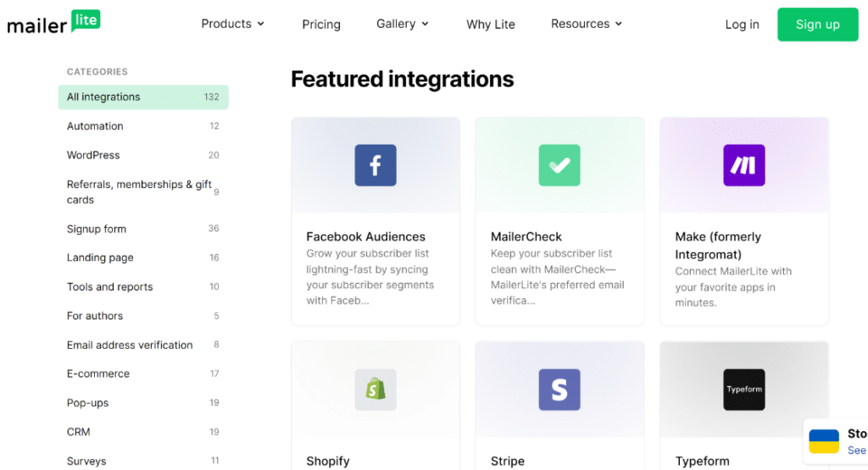Choose the Email address verification category
Image resolution: width=868 pixels, height=470 pixels.
tap(130, 345)
